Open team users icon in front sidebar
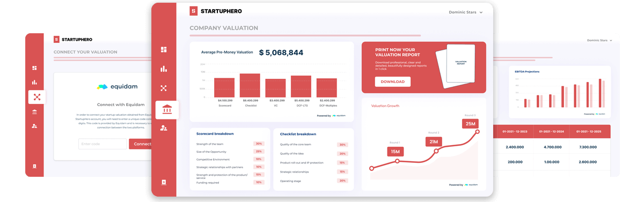Image resolution: width=644 pixels, height=202 pixels. point(164,128)
